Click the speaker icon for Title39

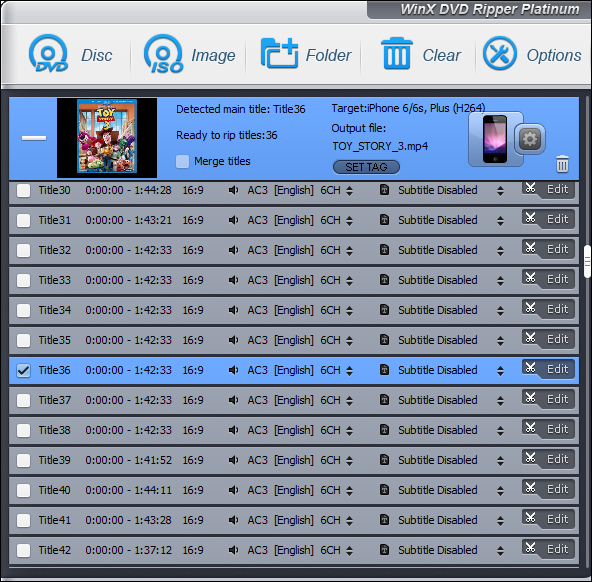point(233,460)
